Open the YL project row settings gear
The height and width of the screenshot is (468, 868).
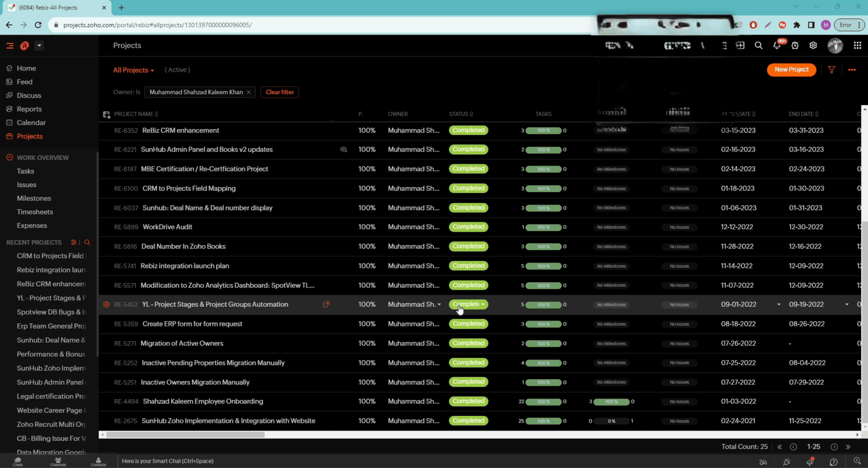106,304
